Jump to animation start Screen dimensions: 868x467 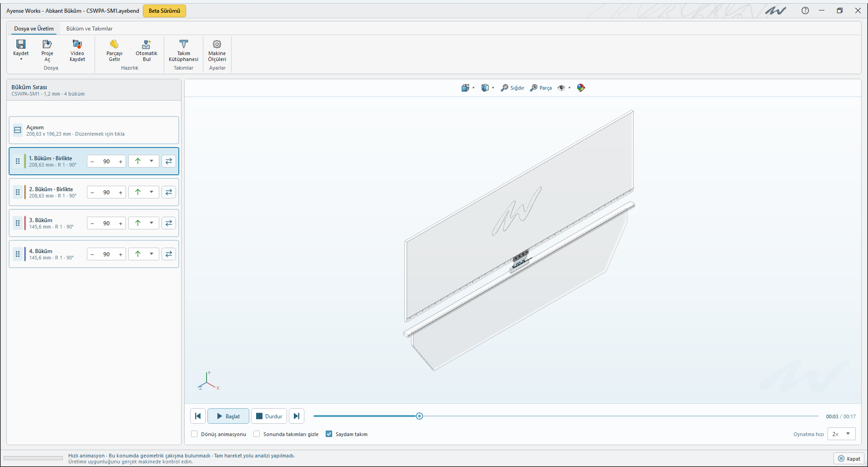point(198,416)
